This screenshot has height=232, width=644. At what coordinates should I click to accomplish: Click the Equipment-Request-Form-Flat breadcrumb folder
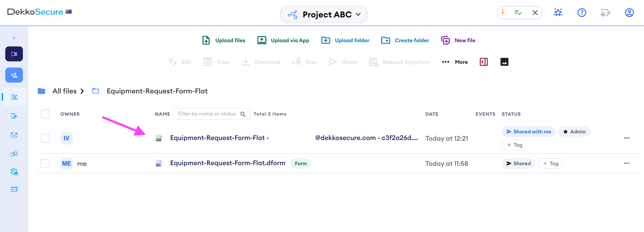(157, 91)
